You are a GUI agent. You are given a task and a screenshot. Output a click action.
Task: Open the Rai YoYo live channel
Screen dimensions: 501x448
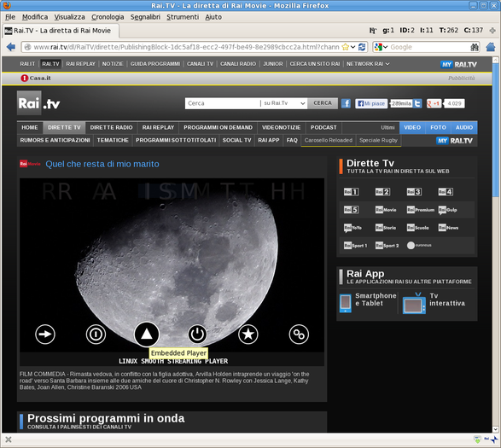[x=352, y=228]
